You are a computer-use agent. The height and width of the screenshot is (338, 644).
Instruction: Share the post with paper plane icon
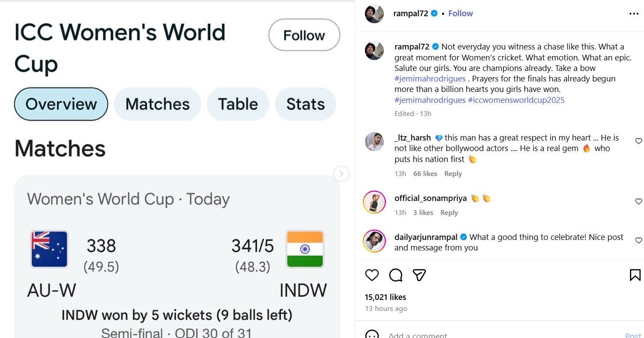pos(419,275)
